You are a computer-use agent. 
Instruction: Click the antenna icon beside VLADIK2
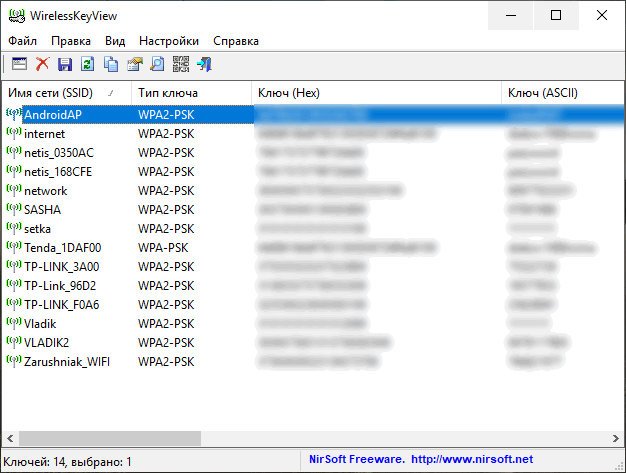(x=14, y=342)
